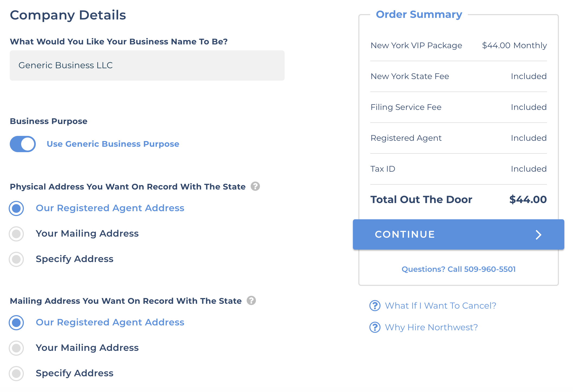Click question icon next to cancel link

point(375,306)
